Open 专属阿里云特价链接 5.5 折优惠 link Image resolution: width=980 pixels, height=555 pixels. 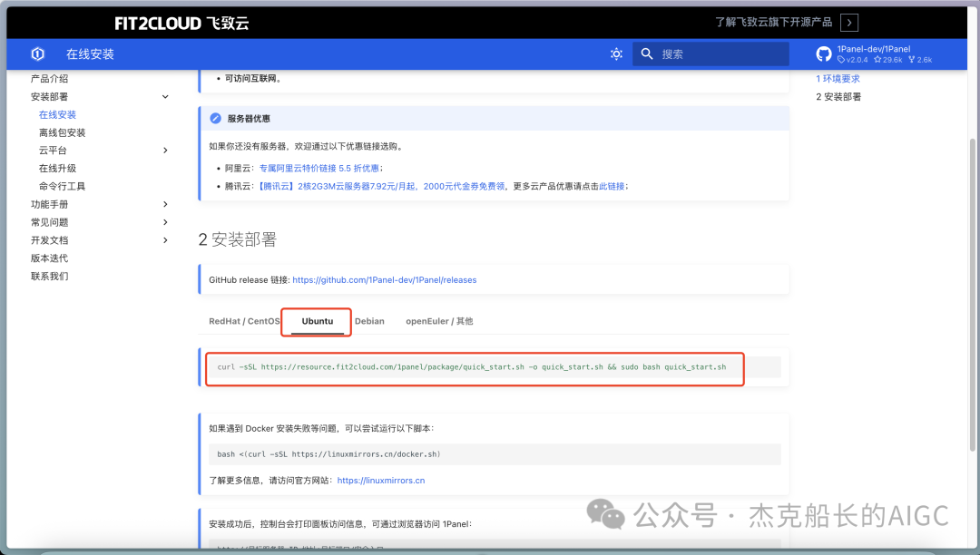[319, 168]
